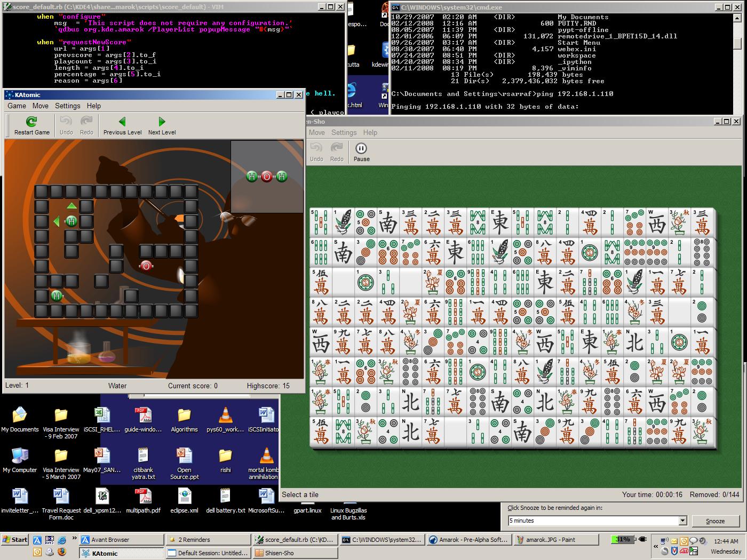Open multipath.pdf on the desktop
This screenshot has height=560, width=747.
point(143,500)
